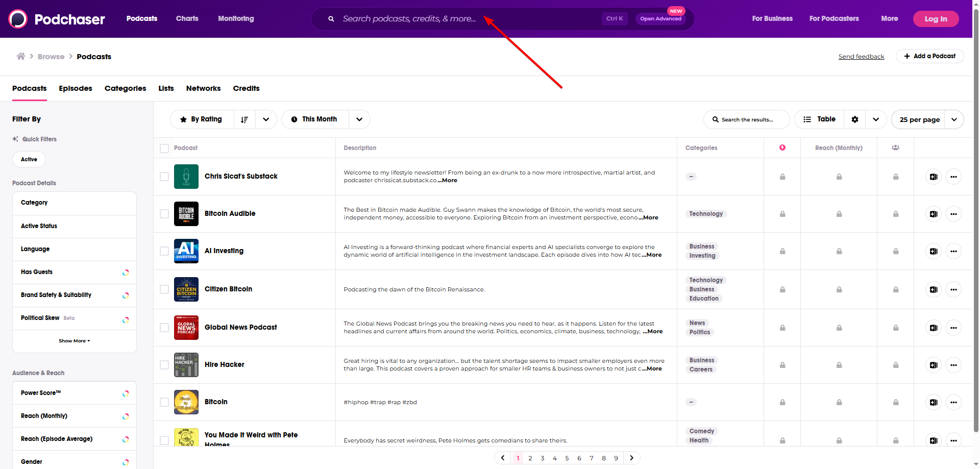The image size is (980, 469).
Task: Toggle the select-all podcasts checkbox
Action: click(x=164, y=149)
